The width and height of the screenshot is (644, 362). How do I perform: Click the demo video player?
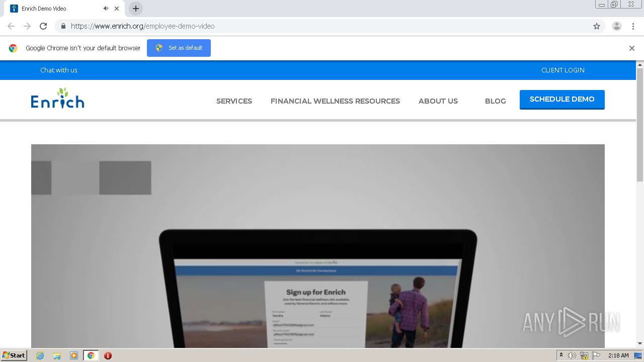pyautogui.click(x=318, y=246)
